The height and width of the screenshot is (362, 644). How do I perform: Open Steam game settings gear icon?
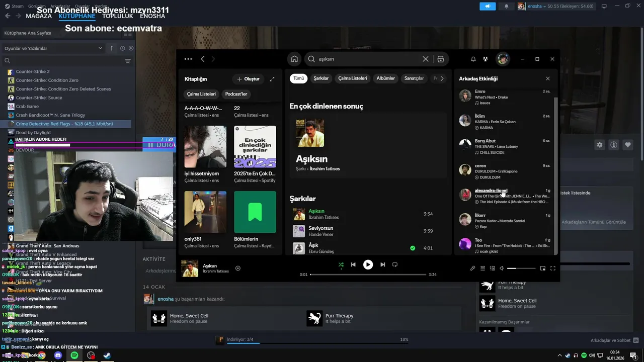(x=600, y=145)
